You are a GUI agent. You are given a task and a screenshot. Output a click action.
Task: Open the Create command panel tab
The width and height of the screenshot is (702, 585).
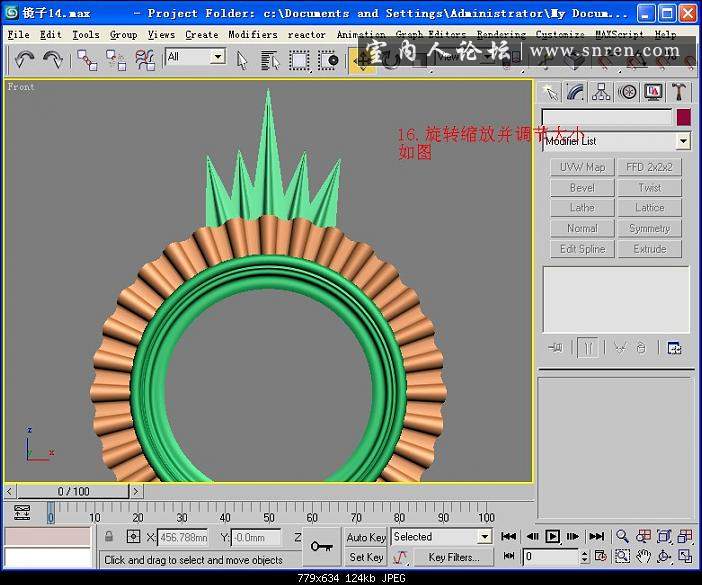[x=550, y=92]
